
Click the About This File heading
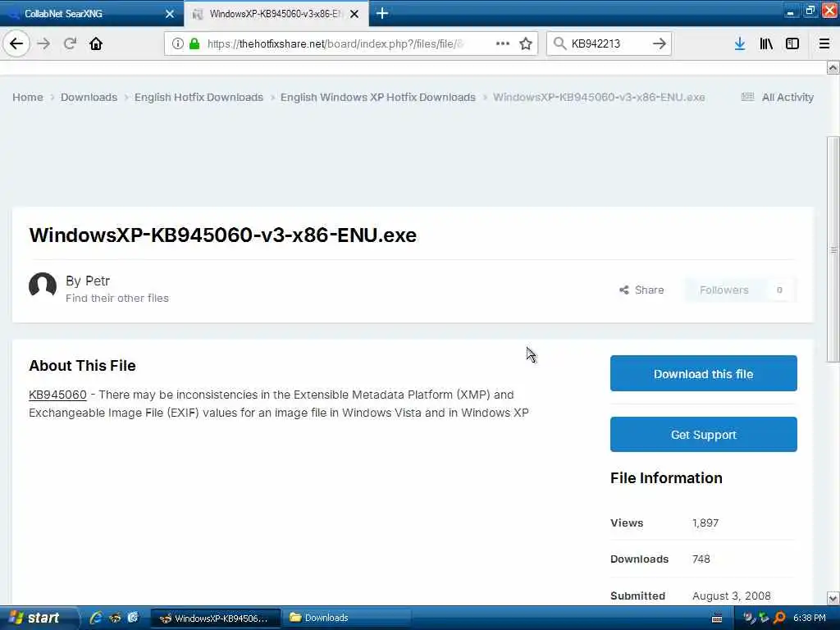coord(82,365)
